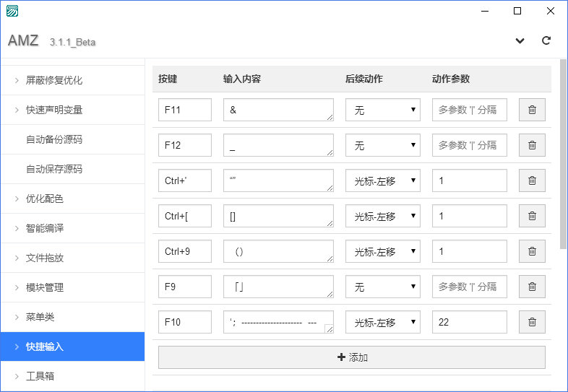Remove the F9 shortcut entry
This screenshot has height=392, width=568.
click(532, 287)
